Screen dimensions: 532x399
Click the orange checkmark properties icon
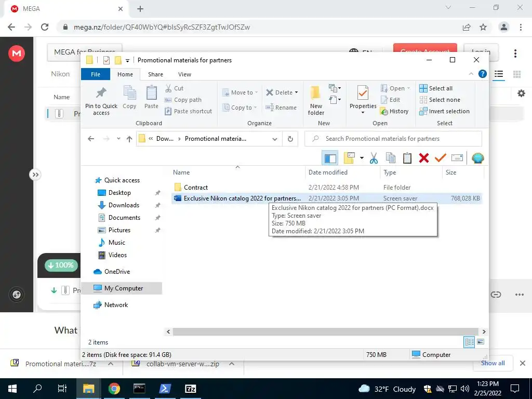pyautogui.click(x=441, y=158)
